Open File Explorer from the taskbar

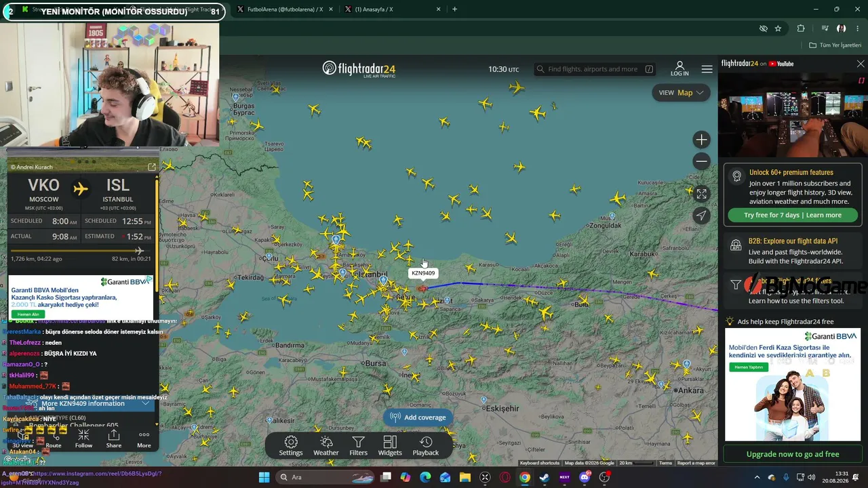pyautogui.click(x=465, y=477)
